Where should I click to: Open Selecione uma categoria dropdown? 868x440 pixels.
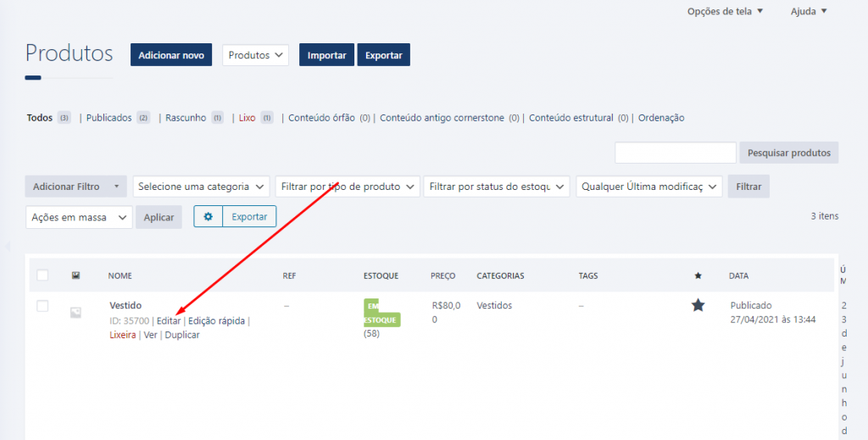[x=202, y=187]
